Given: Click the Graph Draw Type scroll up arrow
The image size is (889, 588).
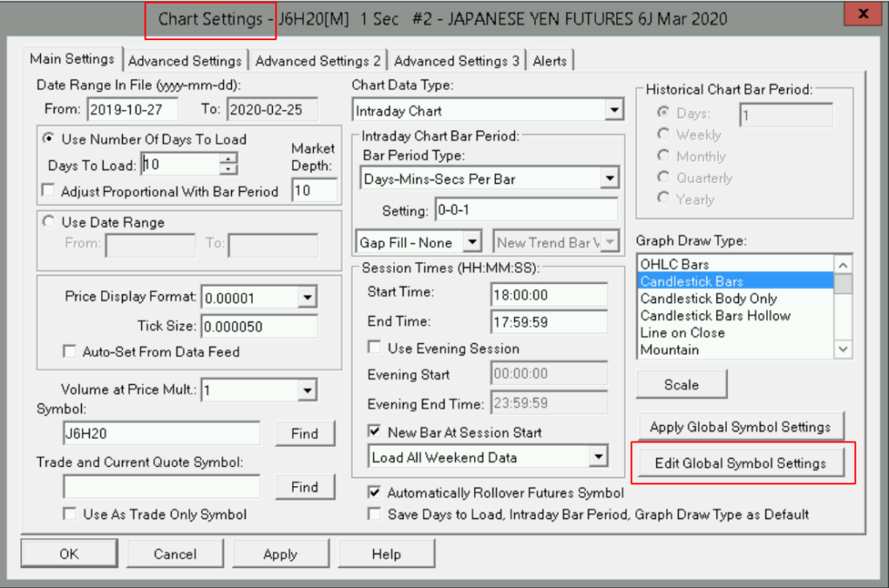Looking at the screenshot, I should click(x=843, y=265).
